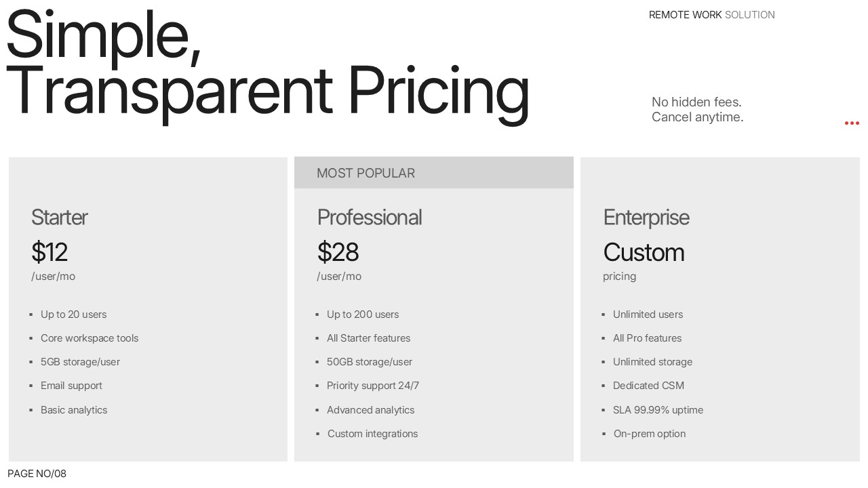
Task: Click 'Up to 20 users' bullet
Action: (73, 314)
